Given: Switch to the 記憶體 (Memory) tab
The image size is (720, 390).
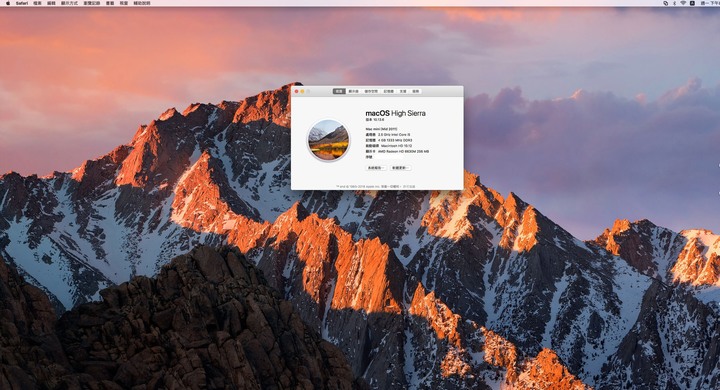Looking at the screenshot, I should tap(388, 91).
